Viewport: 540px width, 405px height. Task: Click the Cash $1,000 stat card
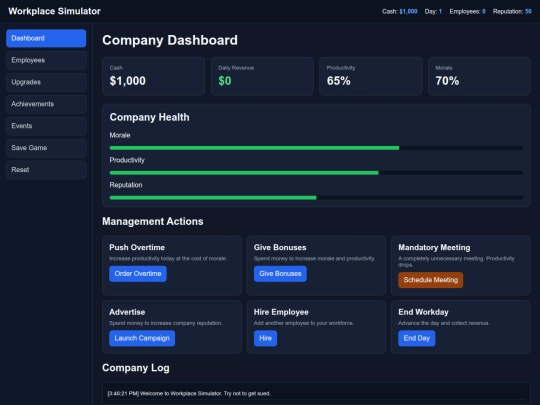(x=154, y=76)
